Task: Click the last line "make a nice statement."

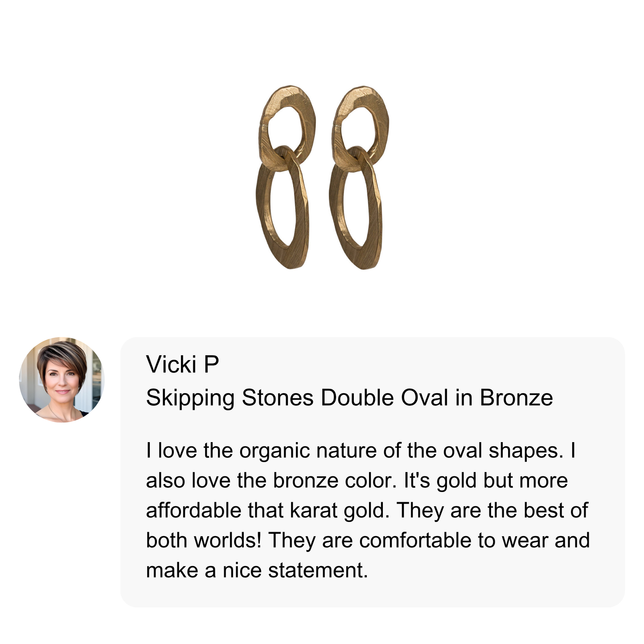Action: point(257,570)
